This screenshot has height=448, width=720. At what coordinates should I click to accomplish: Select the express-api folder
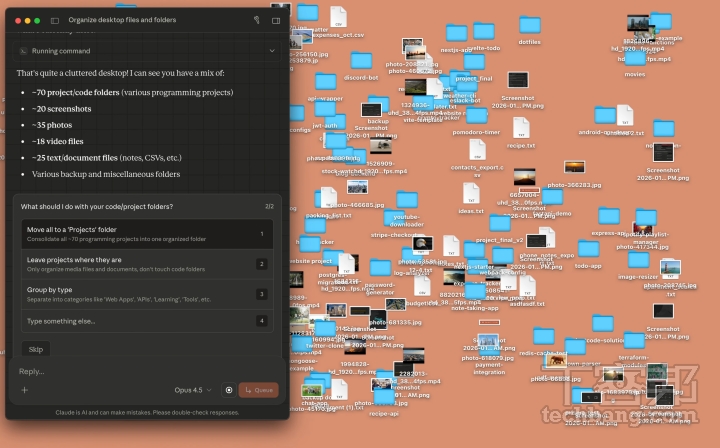click(609, 216)
